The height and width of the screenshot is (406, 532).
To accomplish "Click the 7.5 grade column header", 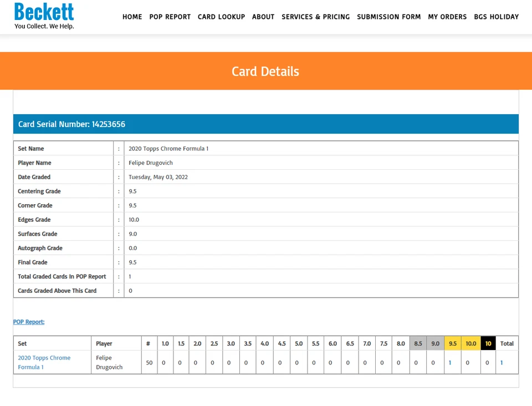I will point(383,343).
